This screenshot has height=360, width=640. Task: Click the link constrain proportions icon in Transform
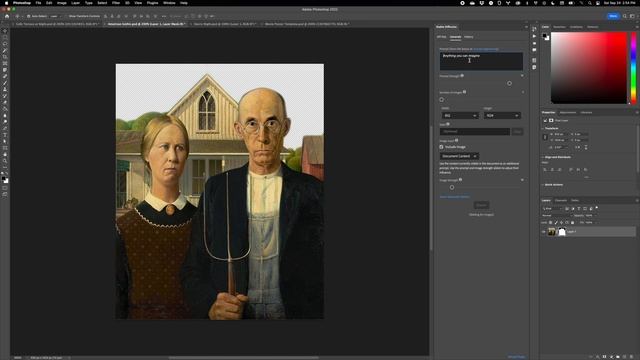[x=545, y=137]
